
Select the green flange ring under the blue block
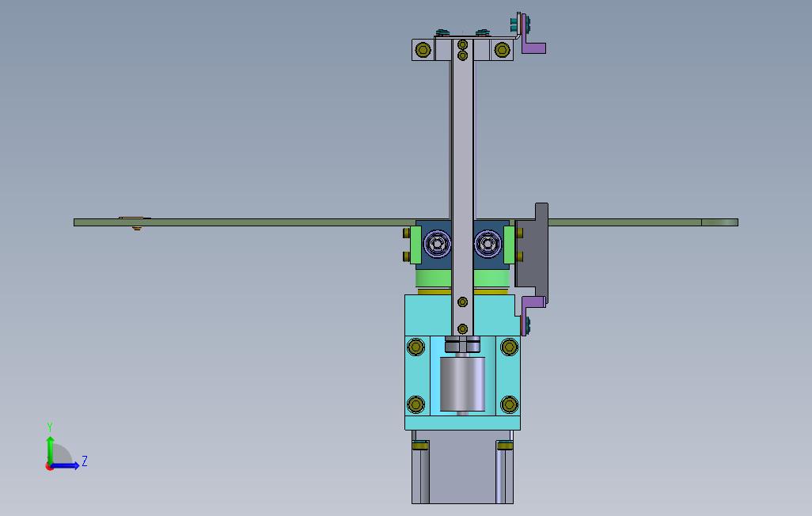462,279
